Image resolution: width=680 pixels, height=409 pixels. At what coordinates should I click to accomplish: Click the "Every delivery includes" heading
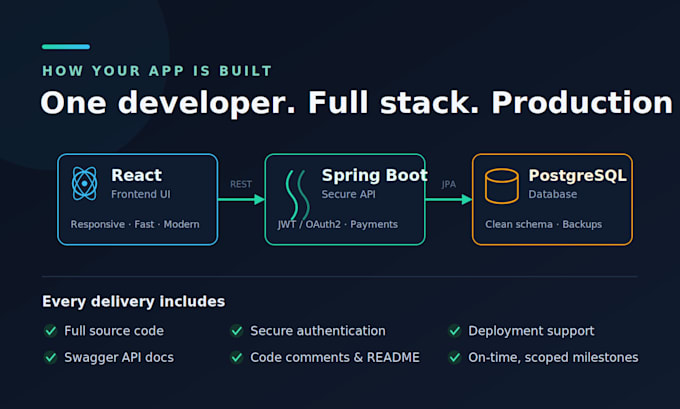tap(134, 301)
